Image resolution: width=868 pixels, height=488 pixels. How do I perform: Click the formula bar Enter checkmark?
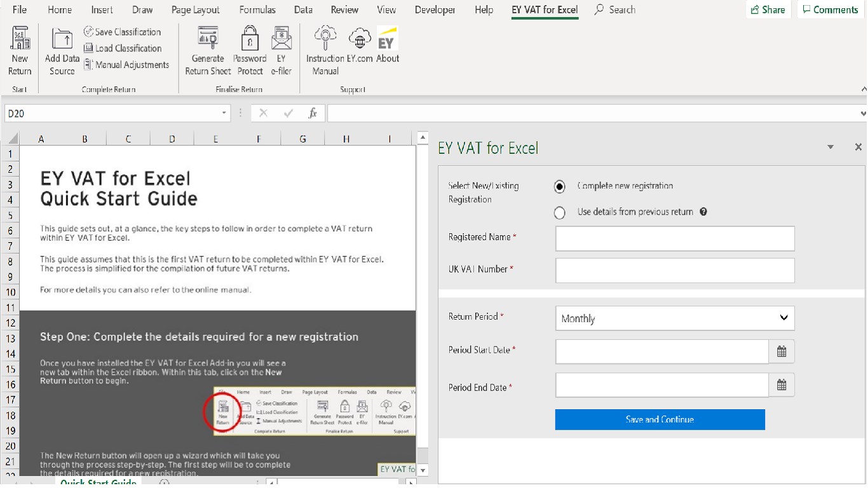(288, 113)
